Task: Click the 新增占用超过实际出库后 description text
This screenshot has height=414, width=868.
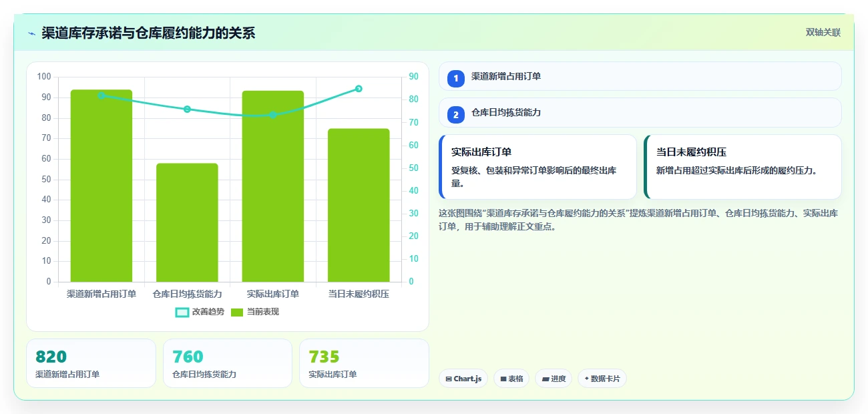Action: pyautogui.click(x=736, y=170)
